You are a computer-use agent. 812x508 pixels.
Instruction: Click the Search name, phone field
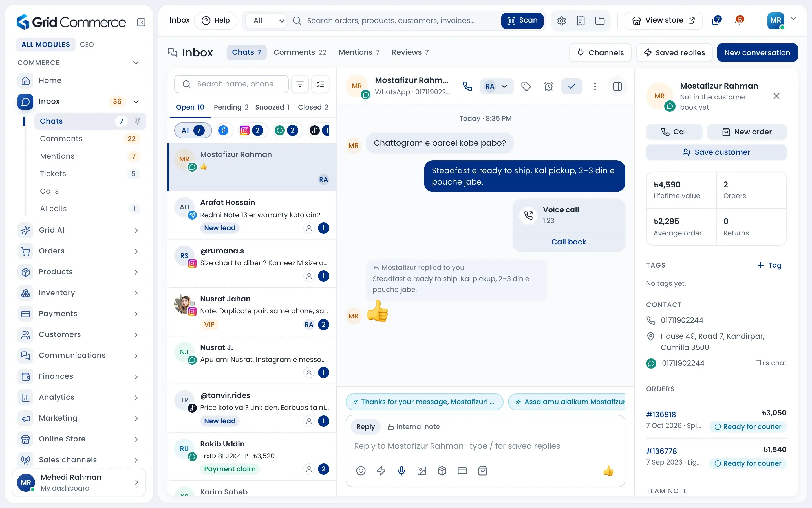(x=231, y=84)
